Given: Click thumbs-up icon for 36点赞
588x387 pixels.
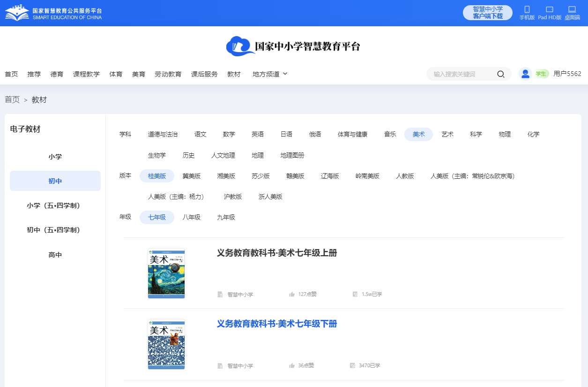Looking at the screenshot, I should tap(292, 365).
